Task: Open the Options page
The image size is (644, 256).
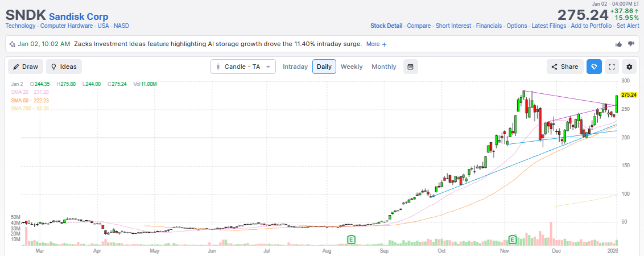Action: coord(517,26)
